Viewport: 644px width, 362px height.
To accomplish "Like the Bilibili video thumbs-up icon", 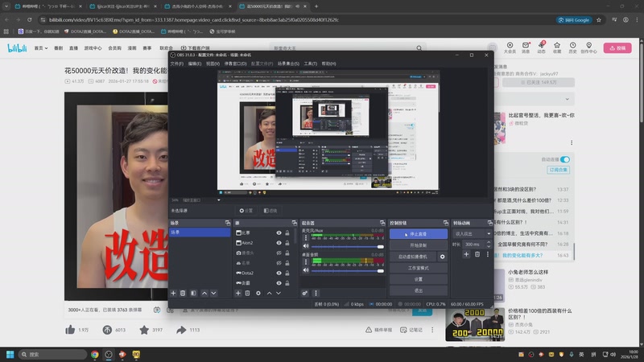I will pyautogui.click(x=70, y=330).
